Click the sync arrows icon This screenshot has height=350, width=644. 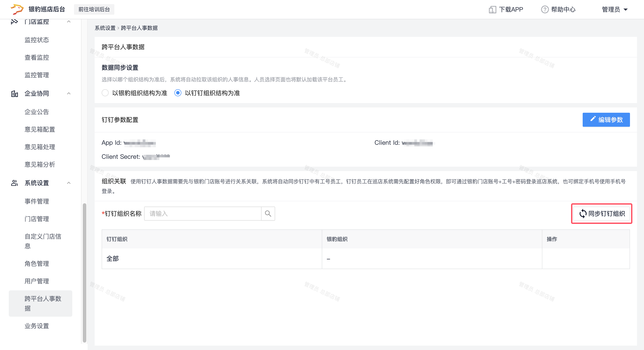tap(583, 214)
